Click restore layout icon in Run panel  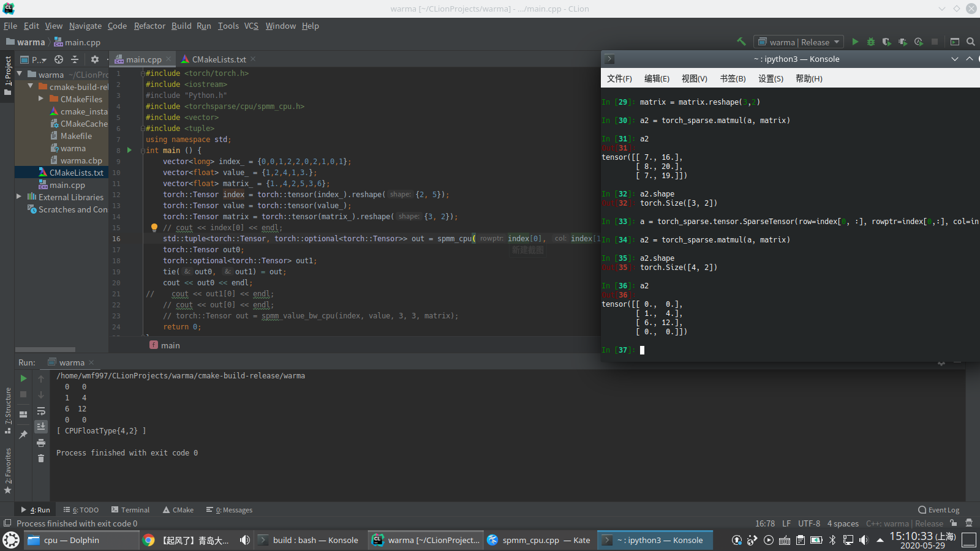[24, 414]
